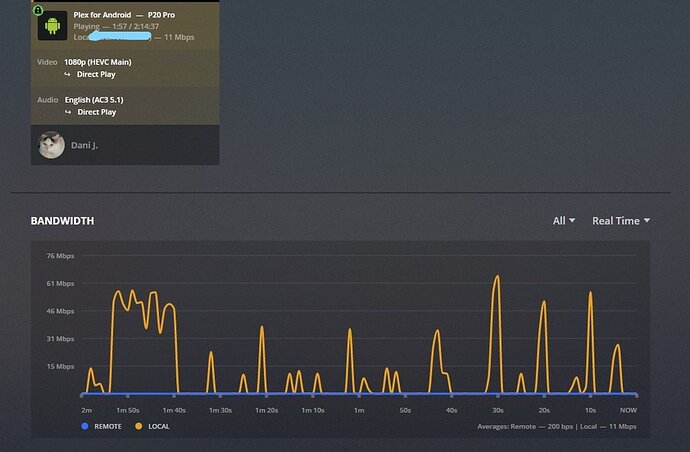
Task: Click the '40s' time axis marker
Action: (x=451, y=410)
